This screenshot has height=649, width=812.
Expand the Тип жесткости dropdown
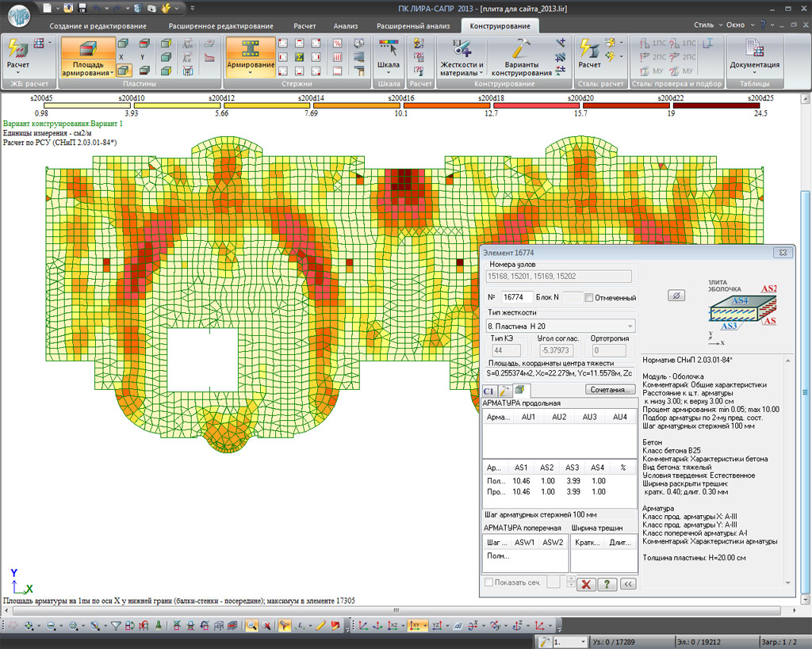(630, 326)
